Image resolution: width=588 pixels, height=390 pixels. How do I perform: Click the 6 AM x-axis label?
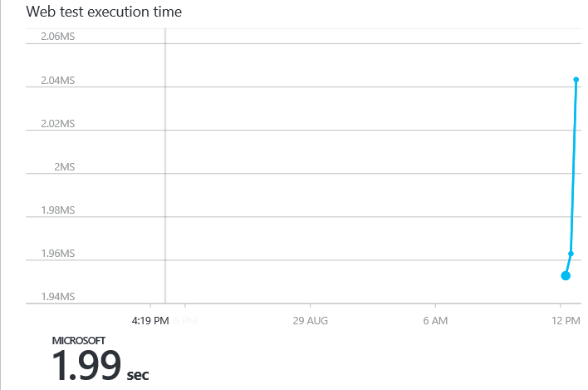pos(435,320)
